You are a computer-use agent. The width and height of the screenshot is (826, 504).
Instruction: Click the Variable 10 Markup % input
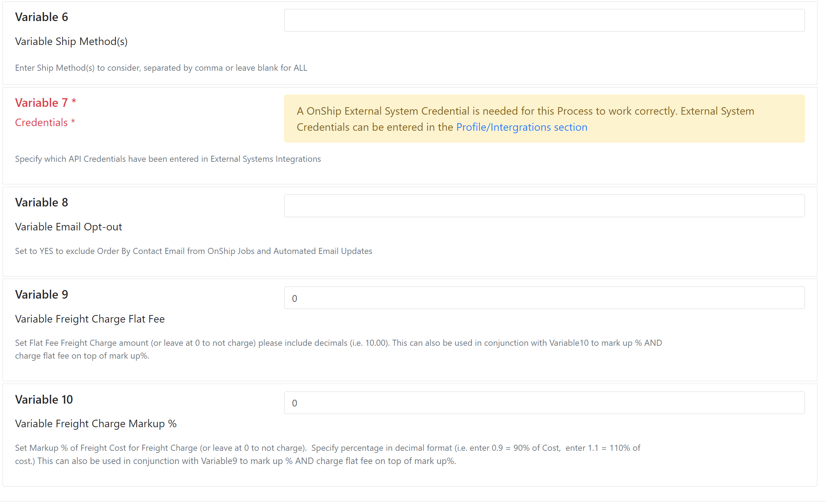pyautogui.click(x=544, y=403)
